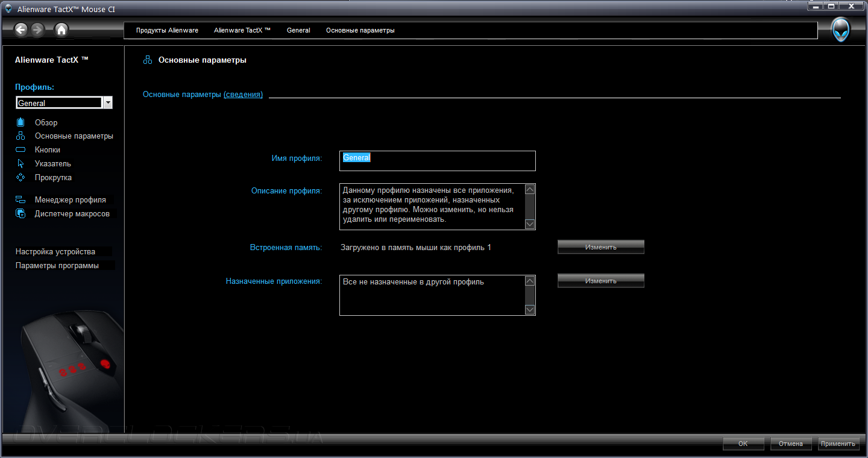The width and height of the screenshot is (868, 458).
Task: Click the 'Встроенная память:' label
Action: [x=286, y=247]
